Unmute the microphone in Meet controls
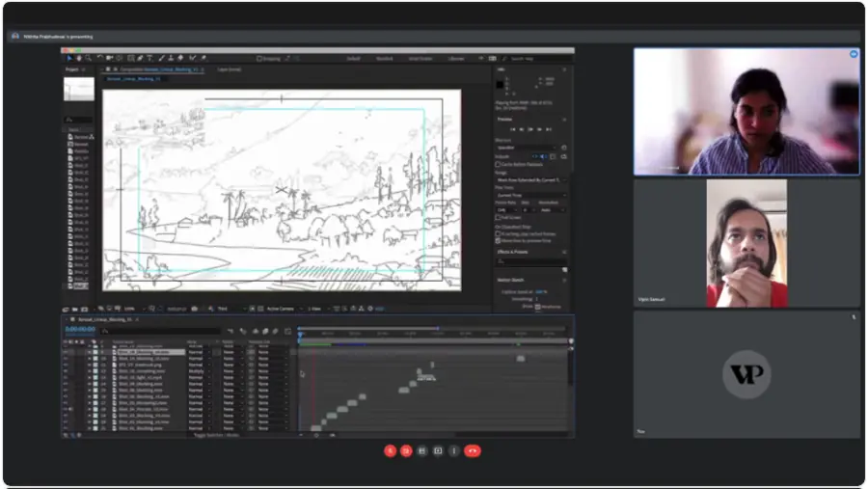 [x=391, y=450]
